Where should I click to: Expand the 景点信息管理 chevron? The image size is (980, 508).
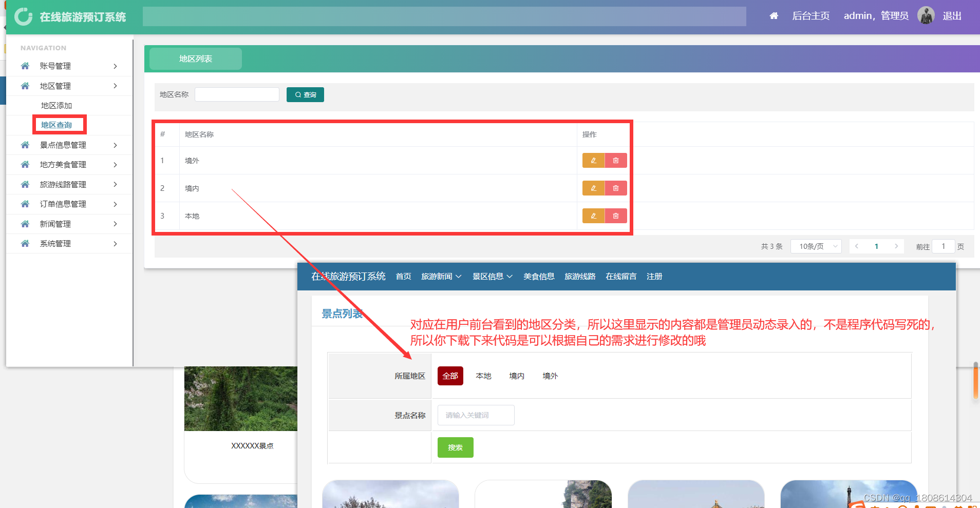click(x=115, y=145)
